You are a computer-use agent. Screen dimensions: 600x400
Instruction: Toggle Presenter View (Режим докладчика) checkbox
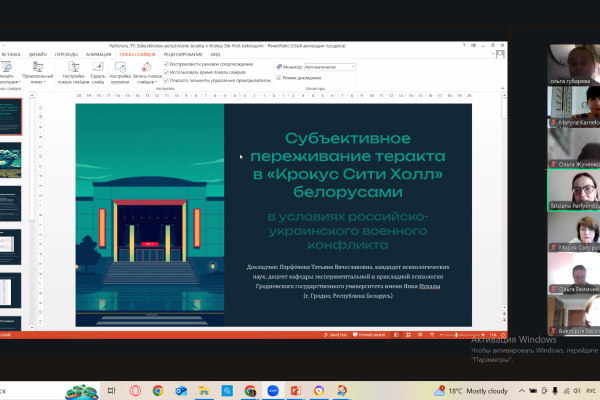pyautogui.click(x=279, y=78)
